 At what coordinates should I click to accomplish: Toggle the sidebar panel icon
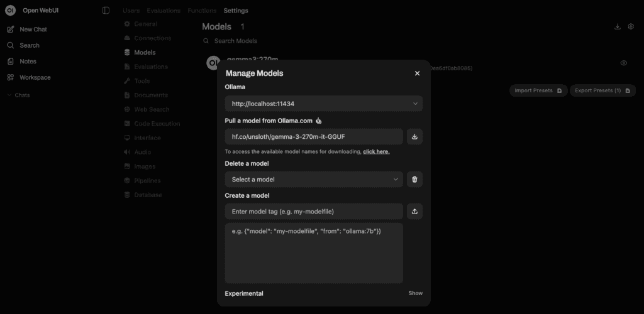(106, 11)
